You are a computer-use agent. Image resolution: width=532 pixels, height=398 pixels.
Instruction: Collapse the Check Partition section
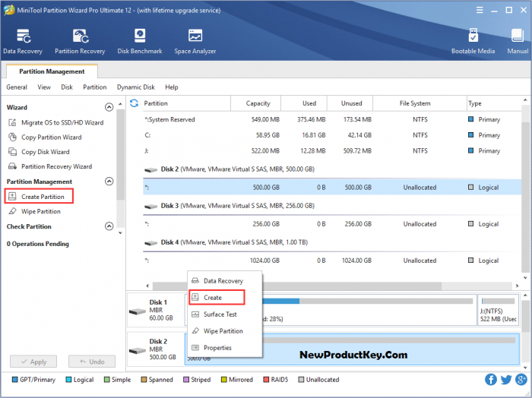point(109,226)
